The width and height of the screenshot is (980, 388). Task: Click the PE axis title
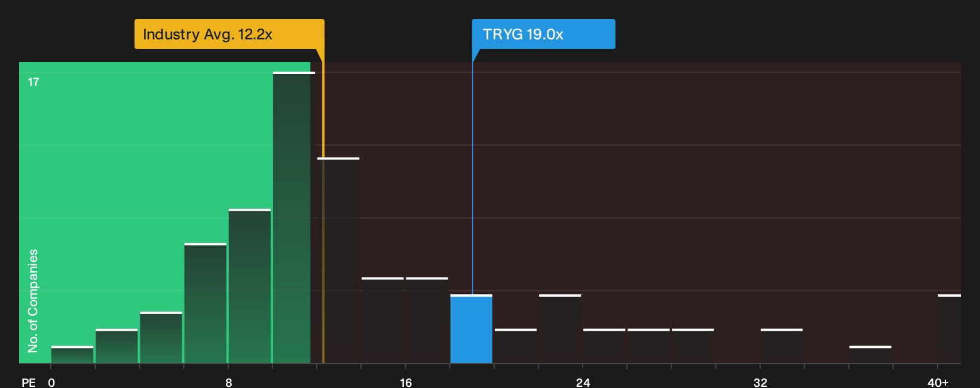tap(29, 382)
